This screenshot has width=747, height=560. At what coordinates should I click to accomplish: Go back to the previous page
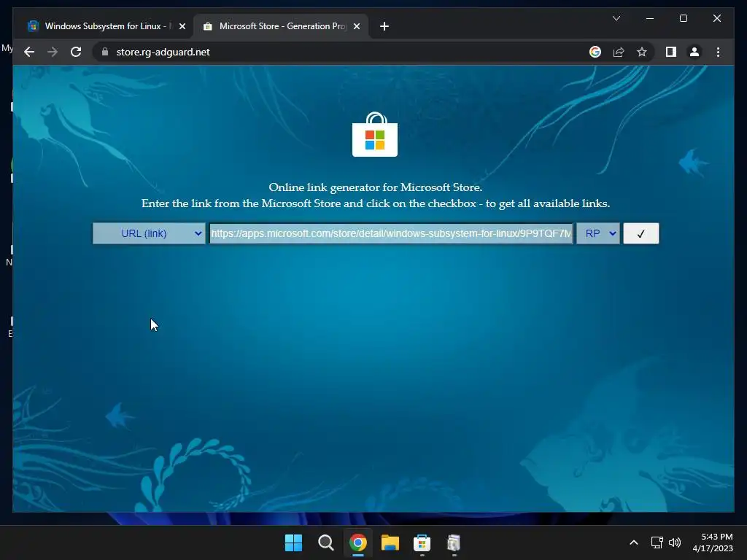[29, 52]
